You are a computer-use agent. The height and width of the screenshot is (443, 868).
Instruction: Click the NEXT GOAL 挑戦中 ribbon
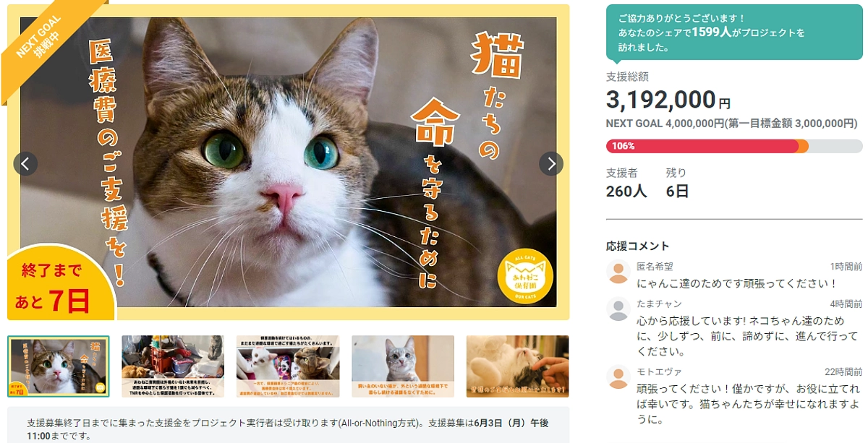tap(42, 42)
